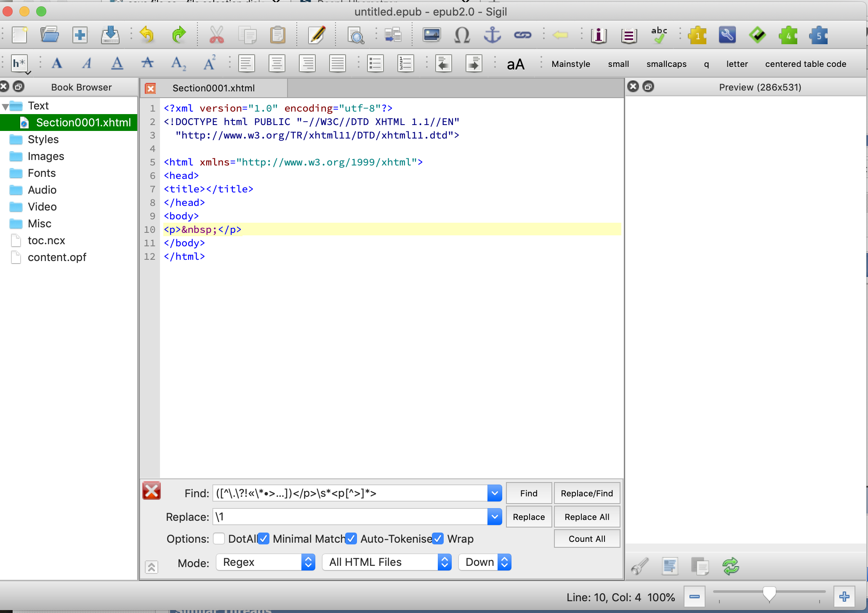The width and height of the screenshot is (868, 613).
Task: Collapse the Text folder tree
Action: point(5,107)
